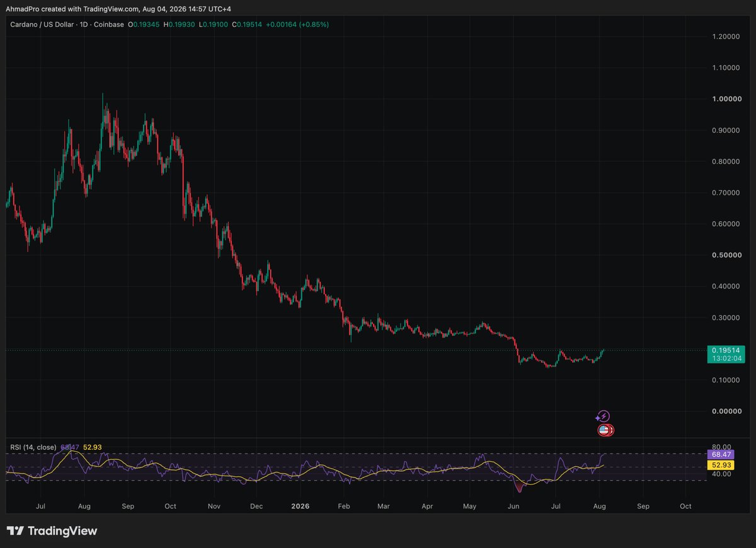756x548 pixels.
Task: Click the 0.80000 price axis label
Action: (726, 161)
